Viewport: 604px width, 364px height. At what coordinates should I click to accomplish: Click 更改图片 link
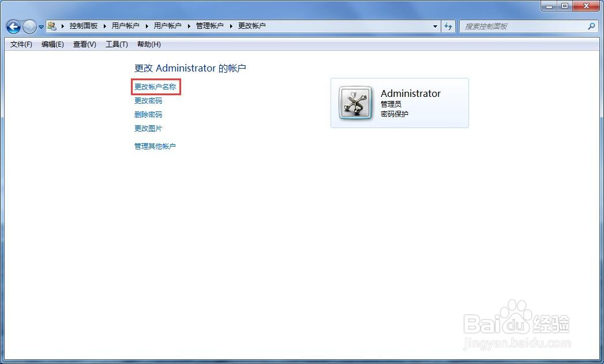[148, 128]
